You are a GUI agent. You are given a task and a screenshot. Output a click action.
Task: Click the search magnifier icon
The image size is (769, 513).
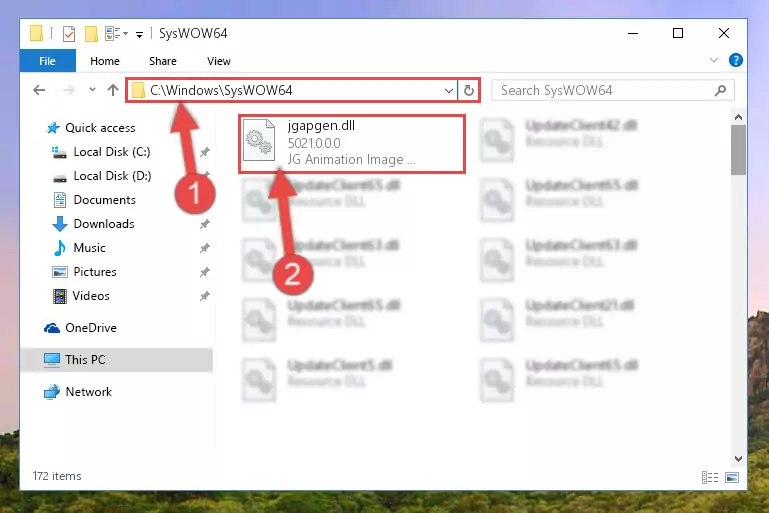pyautogui.click(x=720, y=90)
